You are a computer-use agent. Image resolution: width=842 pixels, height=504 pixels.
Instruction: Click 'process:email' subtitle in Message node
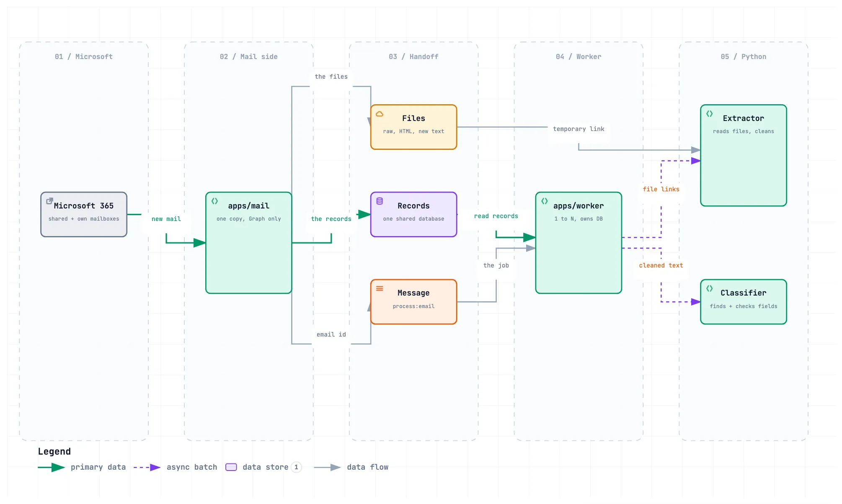(414, 306)
